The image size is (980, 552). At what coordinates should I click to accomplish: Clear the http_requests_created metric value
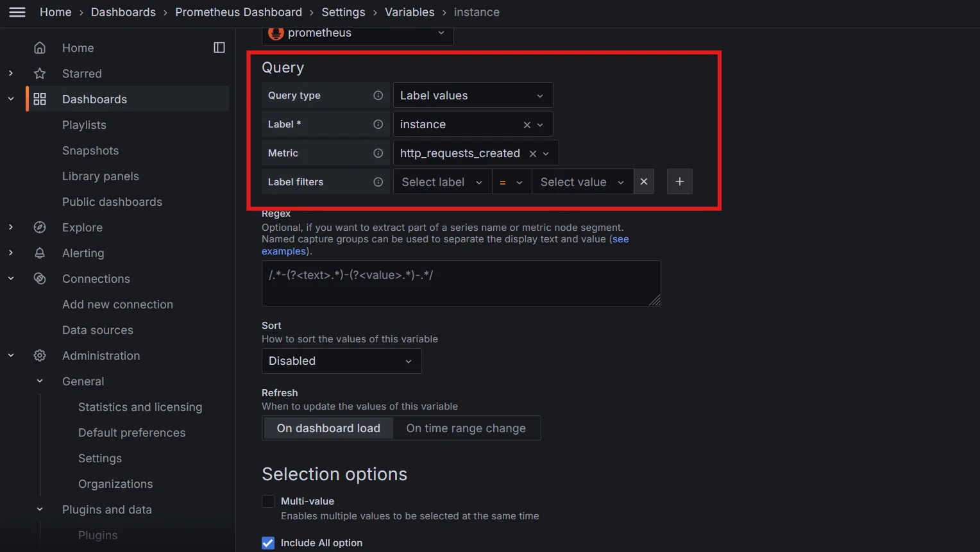point(533,154)
